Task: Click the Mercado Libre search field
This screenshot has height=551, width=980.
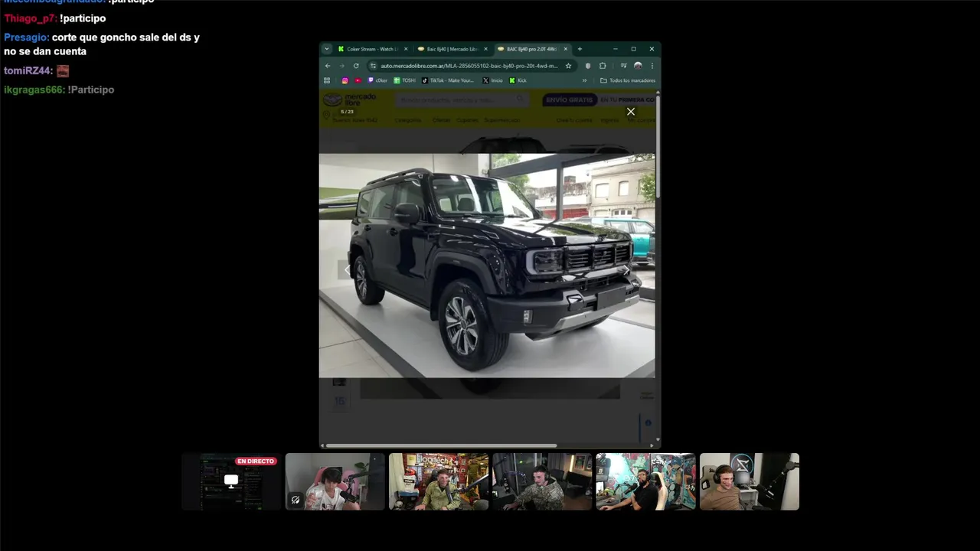Action: tap(462, 99)
